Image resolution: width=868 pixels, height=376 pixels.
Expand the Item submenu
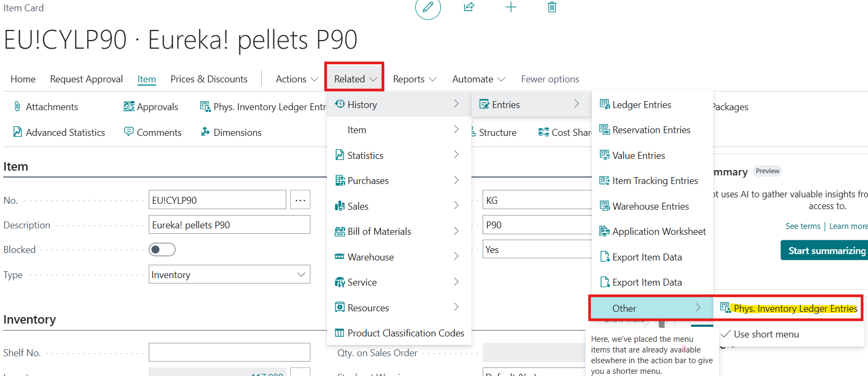(399, 130)
